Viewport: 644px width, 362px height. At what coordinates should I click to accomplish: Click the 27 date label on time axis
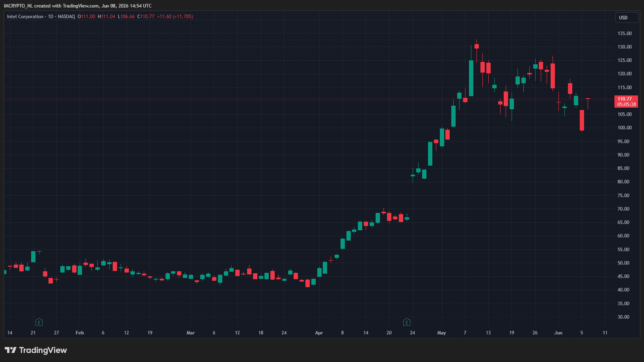[x=56, y=333]
